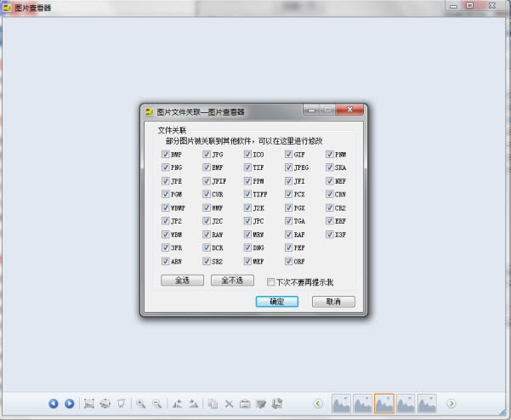This screenshot has width=511, height=420.
Task: Confirm with the 确定 button
Action: point(276,302)
